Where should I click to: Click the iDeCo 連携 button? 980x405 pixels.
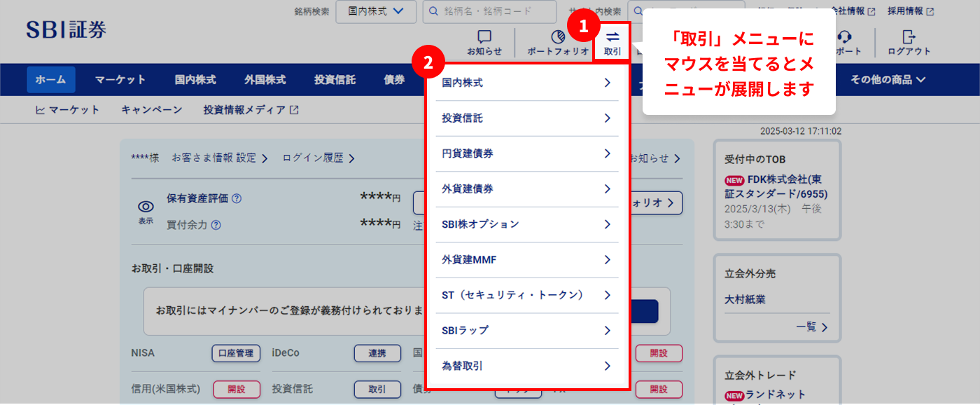377,353
